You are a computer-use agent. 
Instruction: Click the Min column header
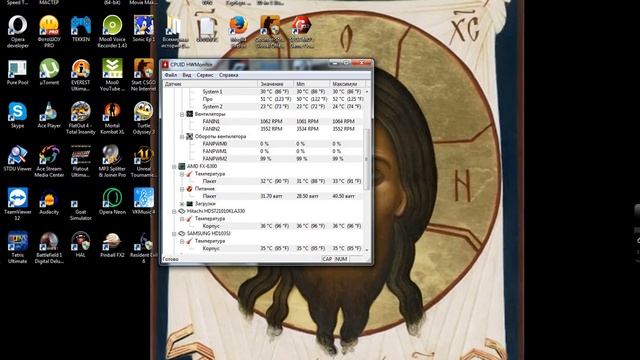coord(311,84)
